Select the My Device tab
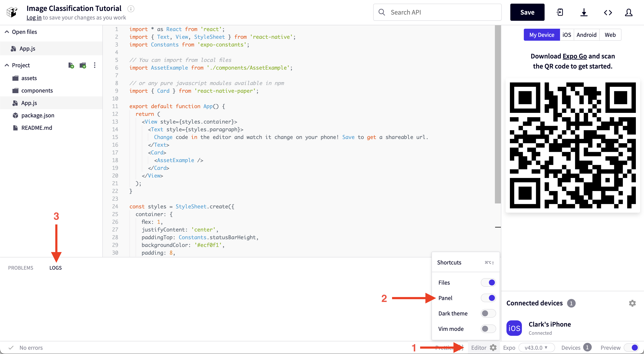Screen dimensions: 644x354 [x=542, y=35]
